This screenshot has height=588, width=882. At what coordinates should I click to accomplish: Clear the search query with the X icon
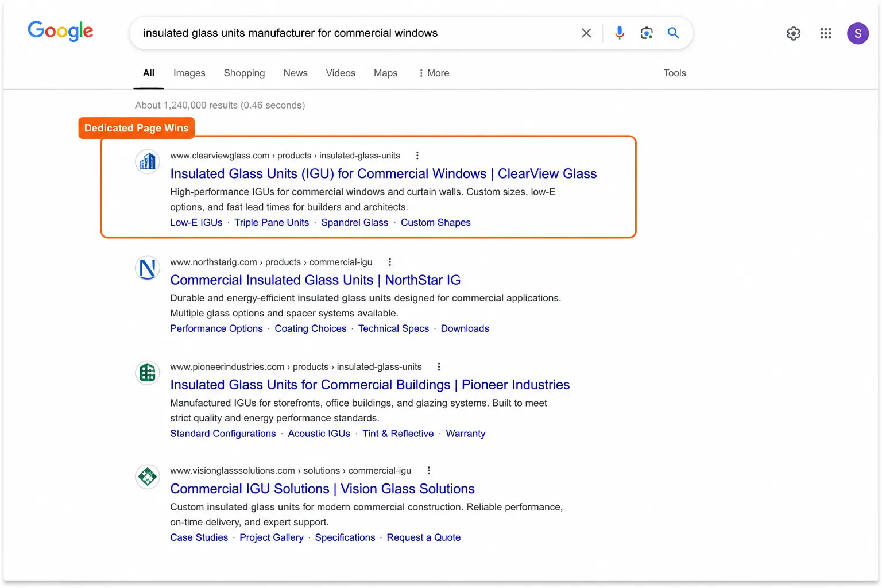coord(586,33)
